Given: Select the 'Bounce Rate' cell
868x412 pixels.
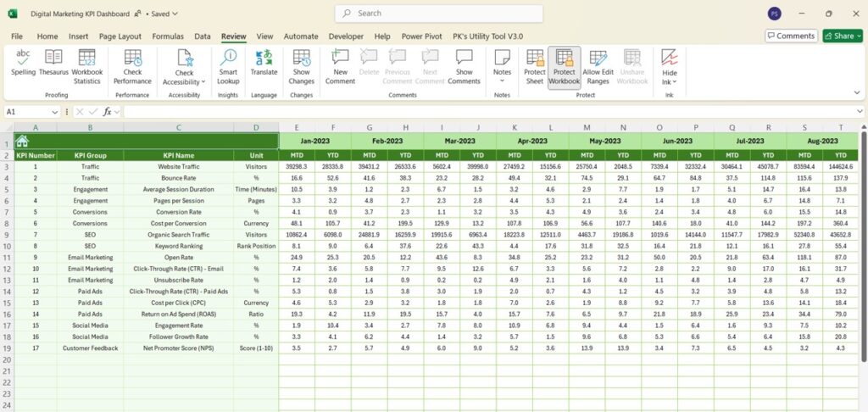Looking at the screenshot, I should [x=178, y=178].
